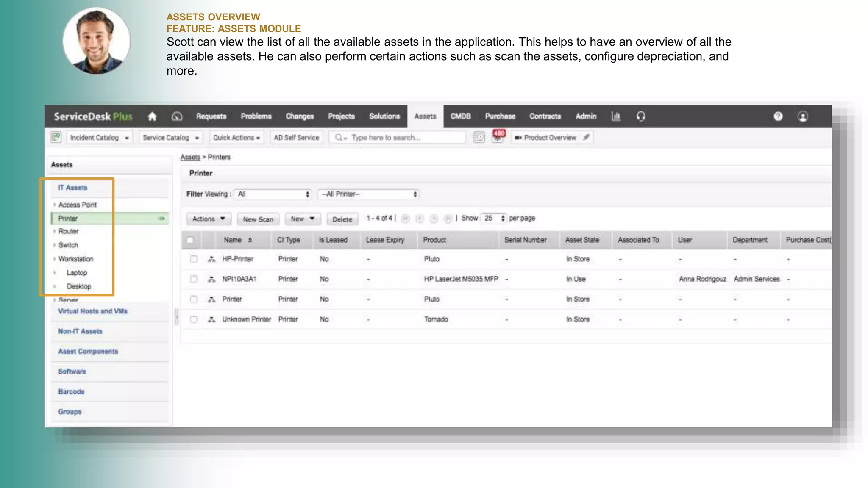Screen dimensions: 868x488
Task: Open the Help question mark icon
Action: (778, 116)
